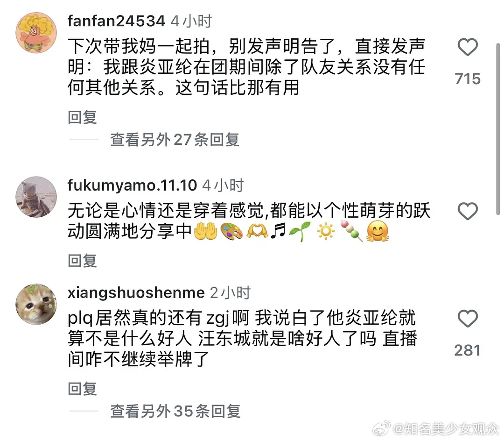This screenshot has width=504, height=441.
Task: Open the xiangshuoshenme username profile
Action: (136, 293)
